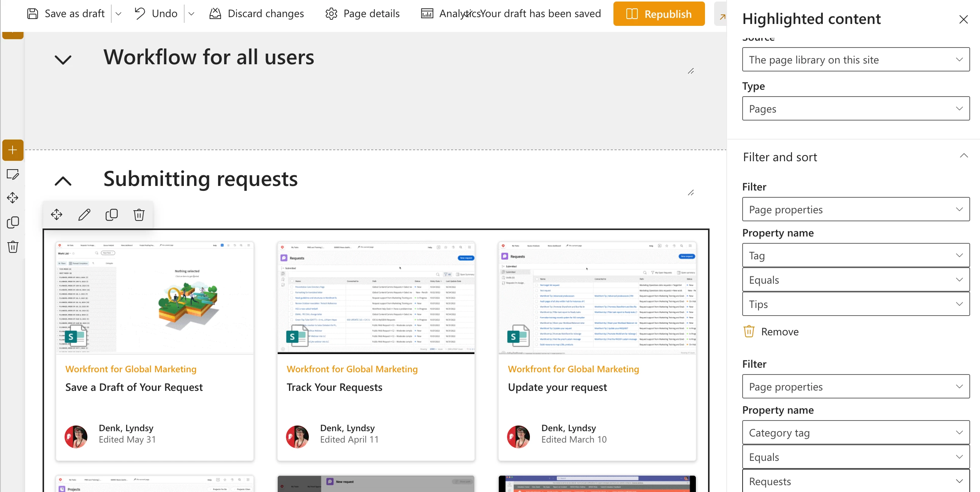Duplicate the web part using toolbar icon
This screenshot has height=492, width=980.
point(111,215)
